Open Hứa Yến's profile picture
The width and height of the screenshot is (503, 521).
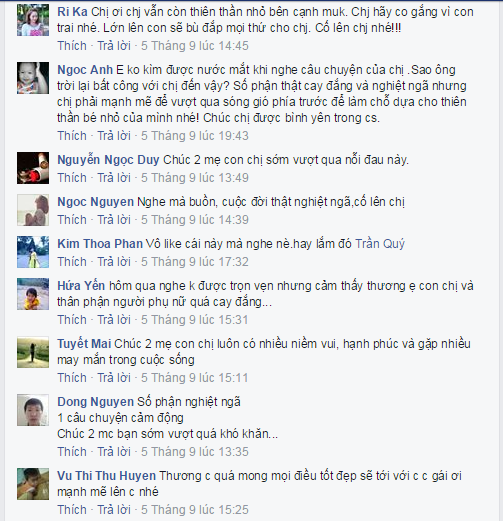(x=33, y=294)
